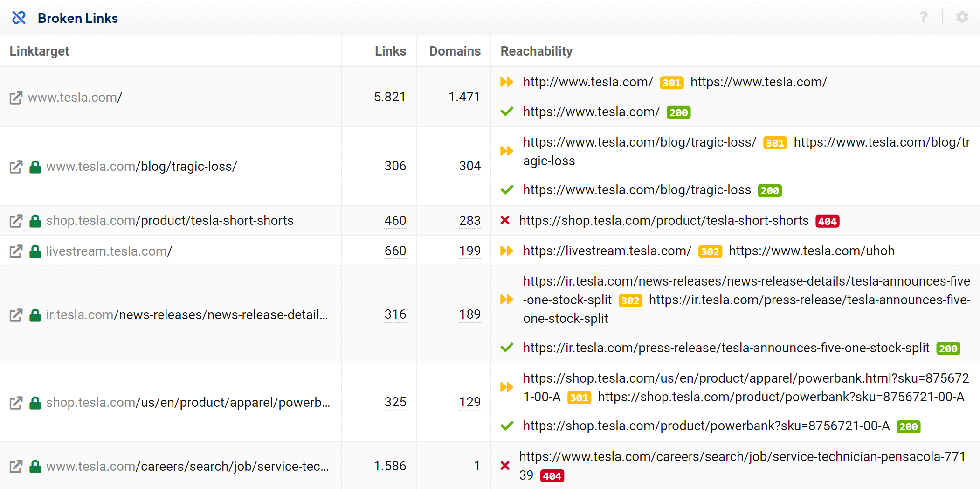Click the 129 domains count
The width and height of the screenshot is (980, 489).
[470, 402]
